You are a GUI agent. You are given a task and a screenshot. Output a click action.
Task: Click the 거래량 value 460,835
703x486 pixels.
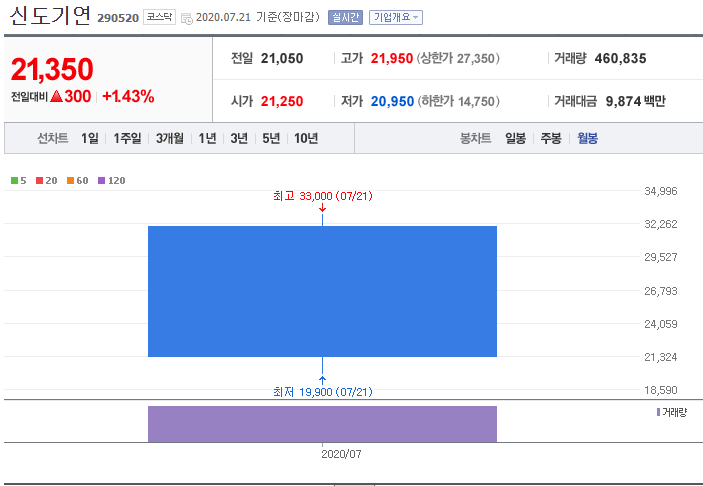pyautogui.click(x=621, y=58)
